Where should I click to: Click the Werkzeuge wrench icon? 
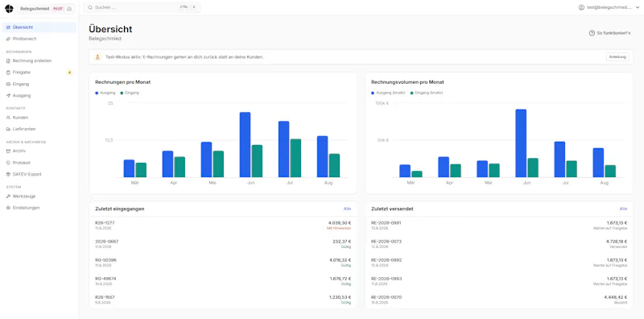click(x=9, y=196)
